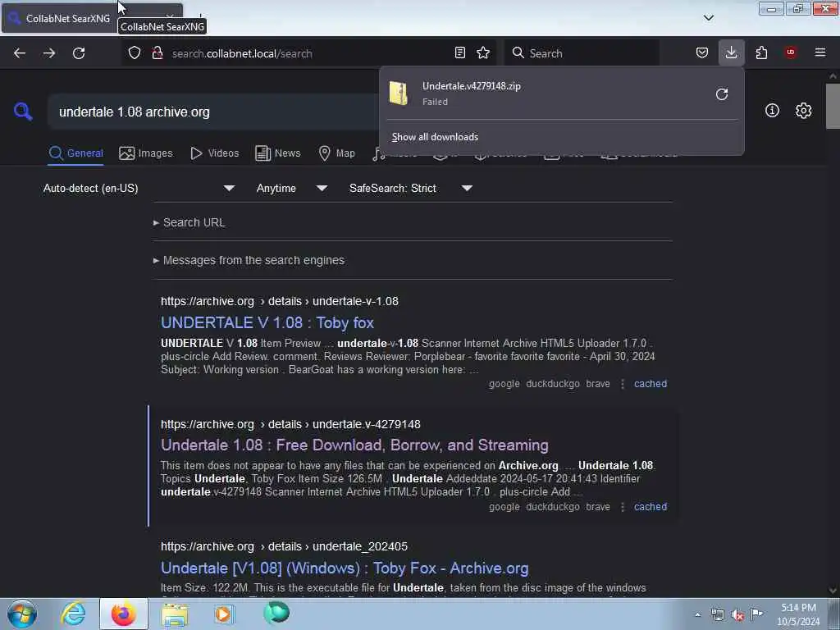Screen dimensions: 840x630
Task: Open the Auto-detect (en-US) language dropdown
Action: tap(139, 188)
